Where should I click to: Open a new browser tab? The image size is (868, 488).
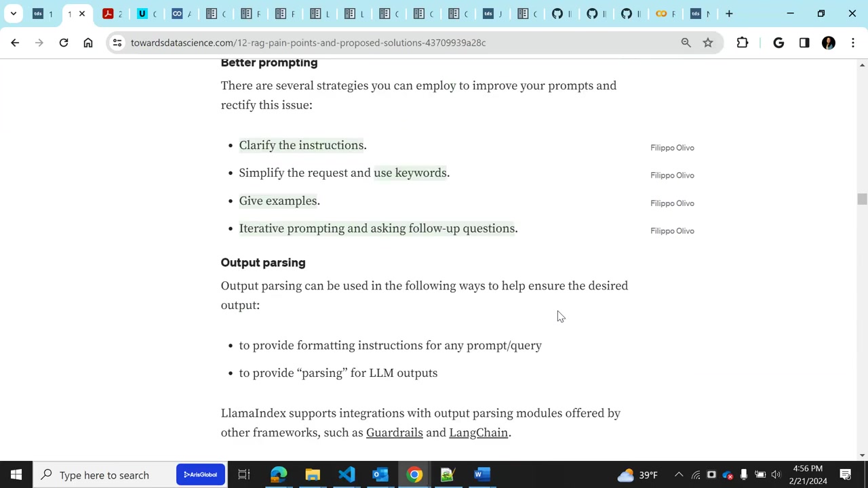[x=729, y=14]
